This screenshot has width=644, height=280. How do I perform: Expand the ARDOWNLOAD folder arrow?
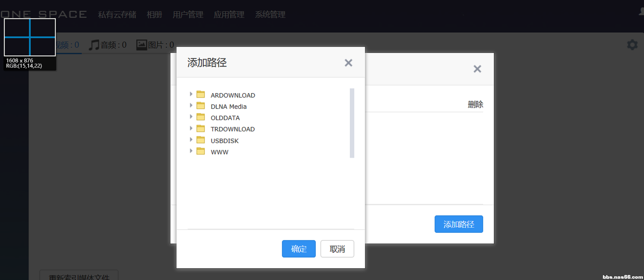point(191,94)
